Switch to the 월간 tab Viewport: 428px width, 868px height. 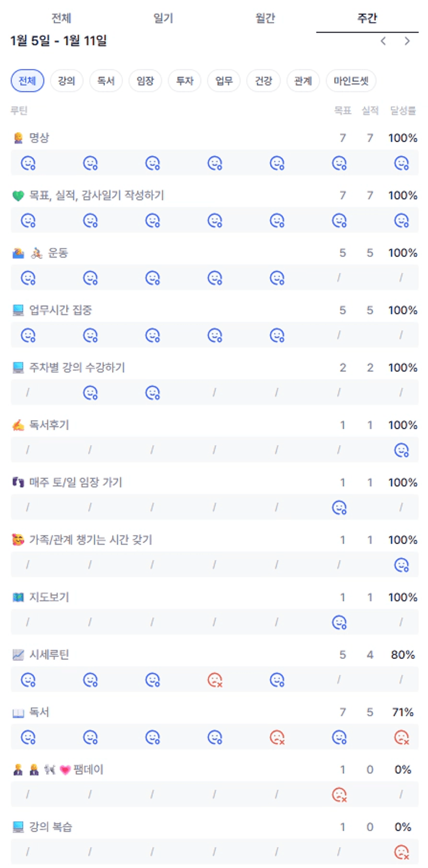pyautogui.click(x=265, y=18)
